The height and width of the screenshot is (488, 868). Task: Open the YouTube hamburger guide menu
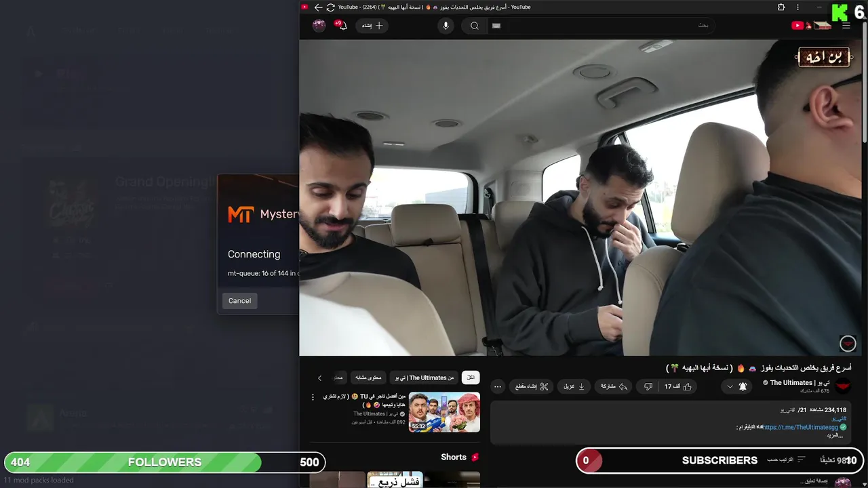pos(846,26)
